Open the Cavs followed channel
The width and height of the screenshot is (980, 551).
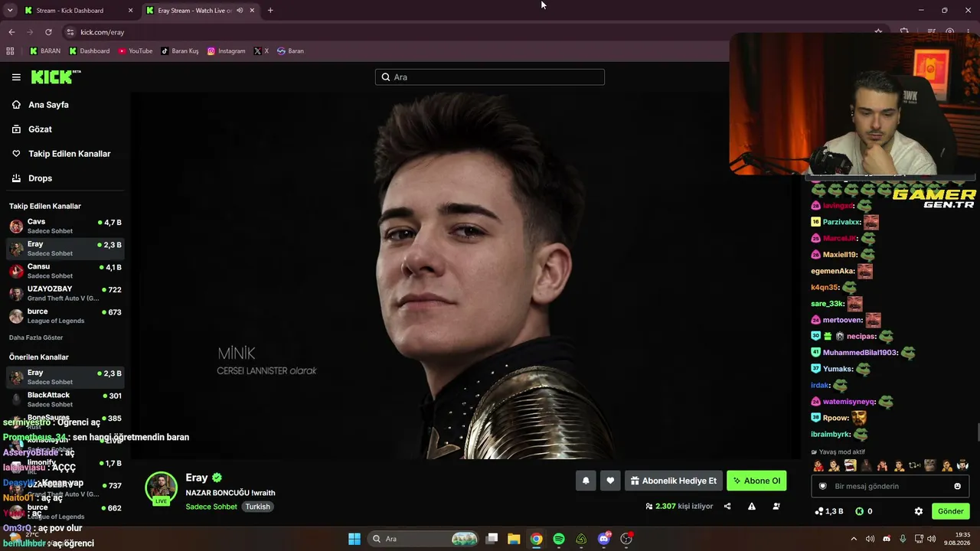coord(65,226)
